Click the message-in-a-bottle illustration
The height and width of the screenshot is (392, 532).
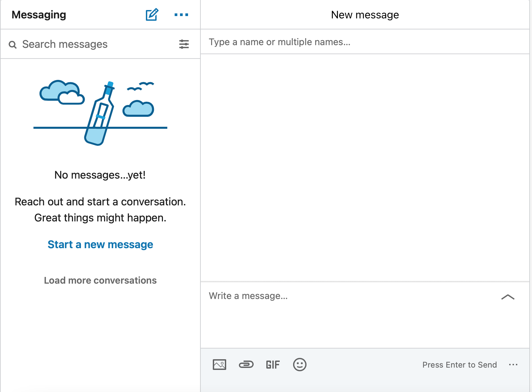(x=100, y=113)
